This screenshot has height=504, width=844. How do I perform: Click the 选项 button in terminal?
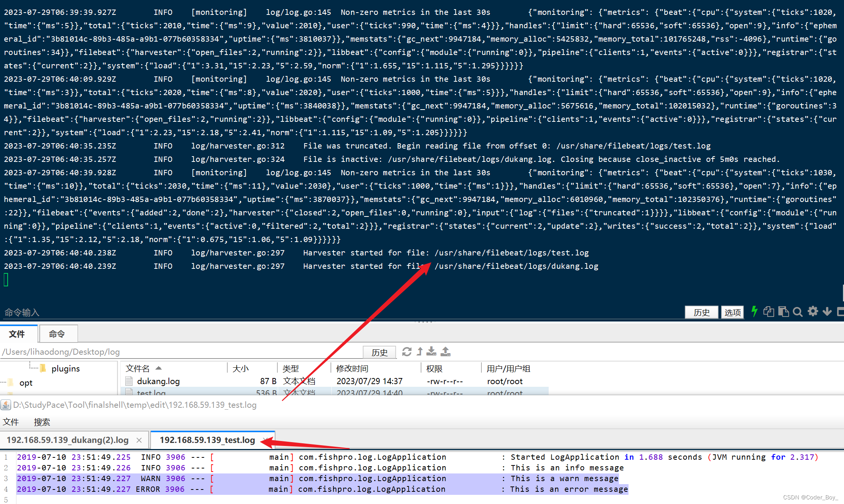click(732, 312)
